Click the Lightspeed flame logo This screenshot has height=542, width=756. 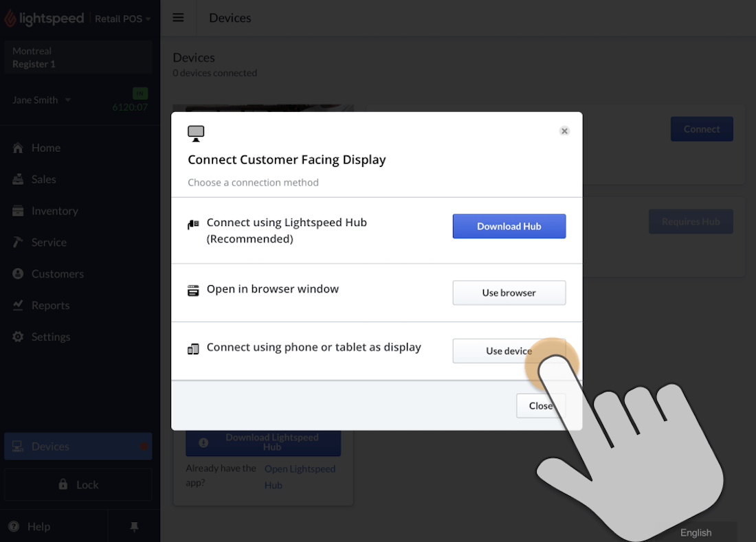pos(10,19)
